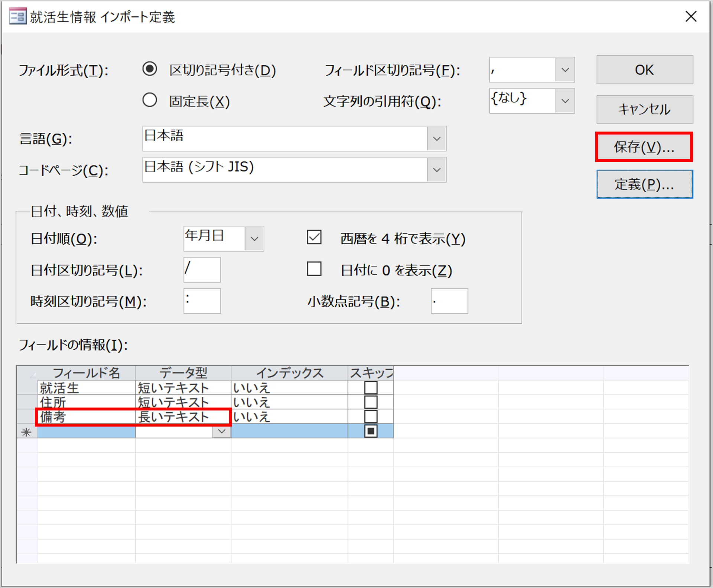The width and height of the screenshot is (713, 588).
Task: Click the 小数点記号 input field
Action: [x=449, y=301]
